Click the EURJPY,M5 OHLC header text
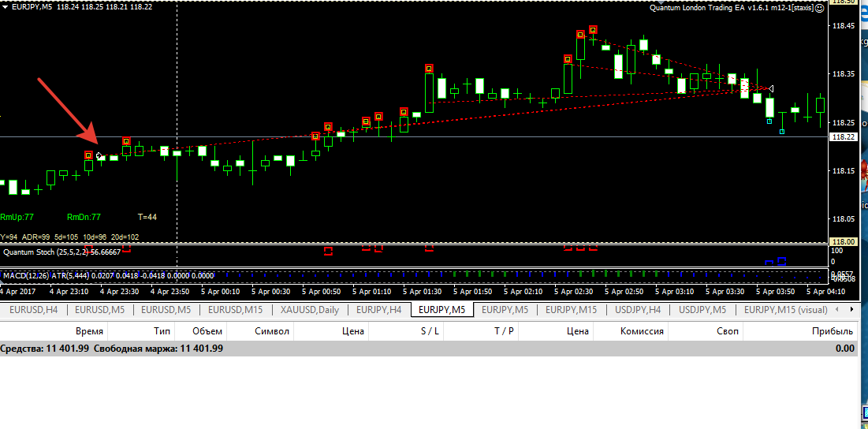868x429 pixels. click(x=81, y=7)
